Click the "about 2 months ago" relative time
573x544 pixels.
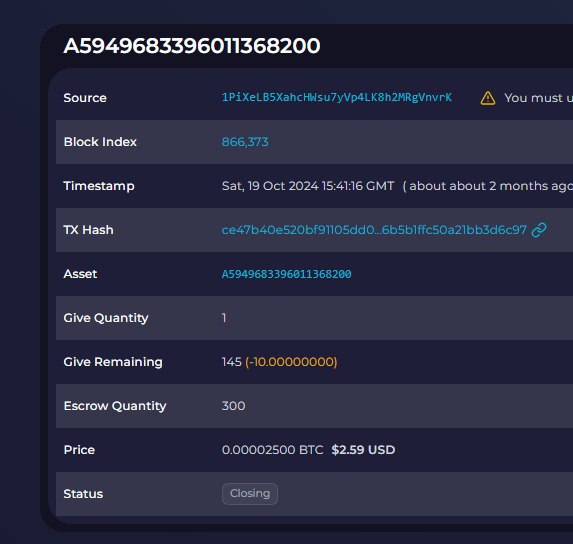click(487, 186)
